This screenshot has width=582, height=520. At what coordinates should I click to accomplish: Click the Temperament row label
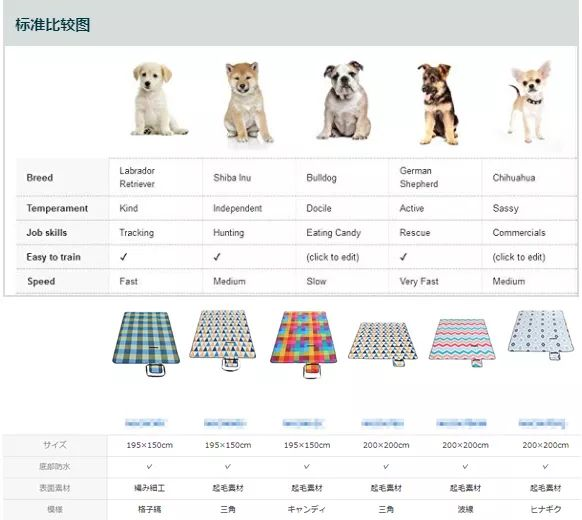(57, 208)
